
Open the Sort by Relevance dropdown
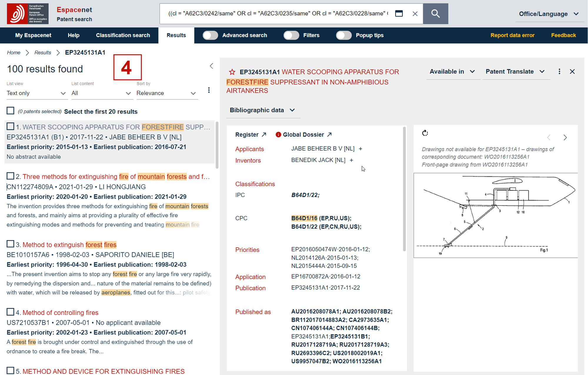pos(166,93)
